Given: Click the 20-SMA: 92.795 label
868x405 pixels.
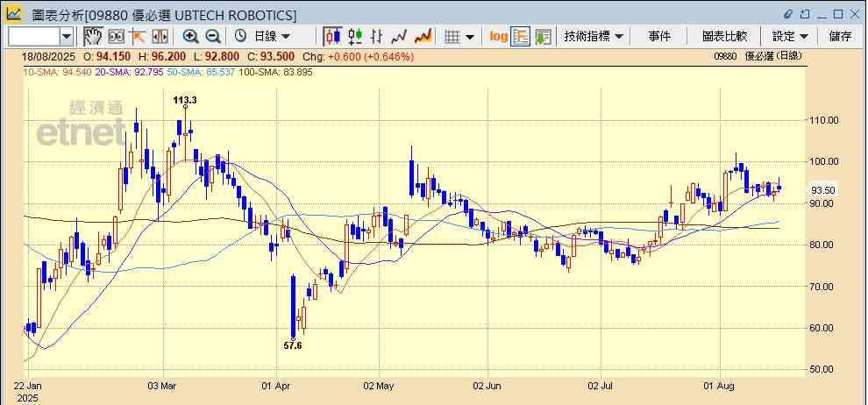Looking at the screenshot, I should 128,71.
